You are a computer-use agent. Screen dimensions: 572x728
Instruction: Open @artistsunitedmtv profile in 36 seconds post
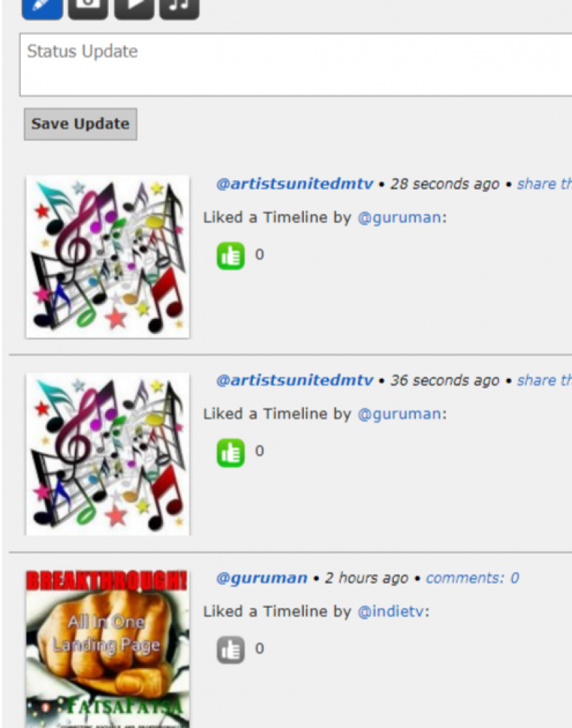295,380
